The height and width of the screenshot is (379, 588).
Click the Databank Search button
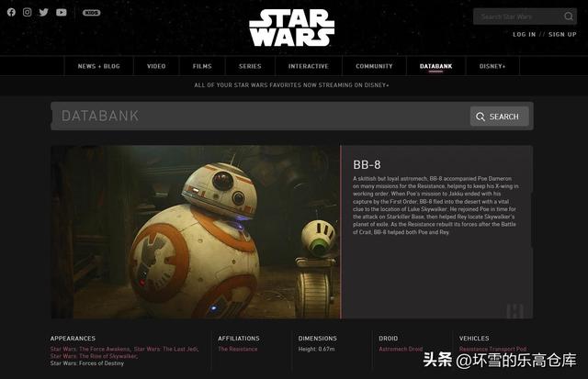500,117
